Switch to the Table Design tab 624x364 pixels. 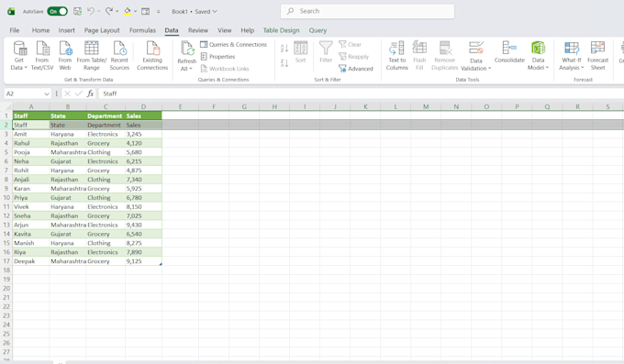tap(281, 30)
